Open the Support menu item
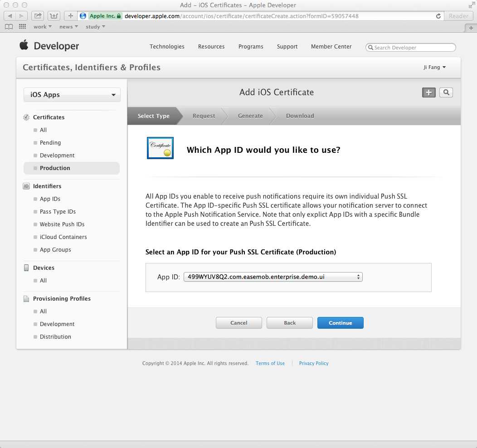Viewport: 477px width, 448px height. click(287, 47)
